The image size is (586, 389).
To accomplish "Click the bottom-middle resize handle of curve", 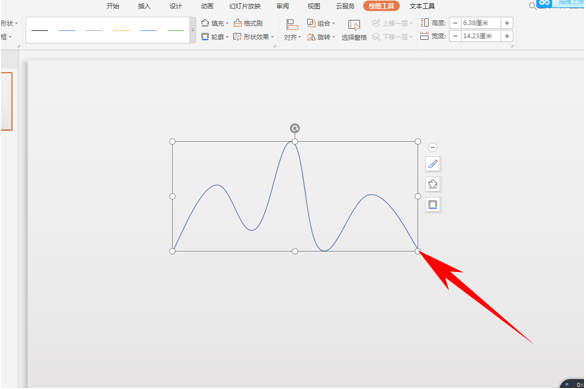I will 295,251.
